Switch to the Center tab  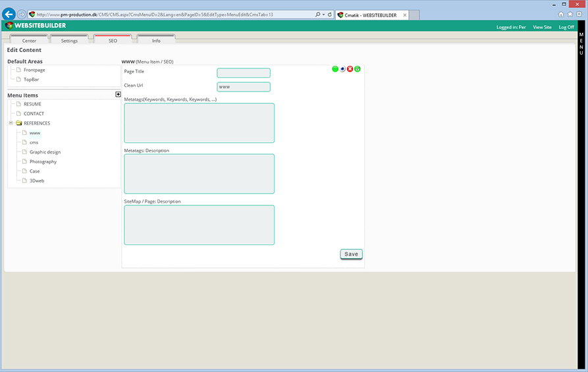point(29,41)
